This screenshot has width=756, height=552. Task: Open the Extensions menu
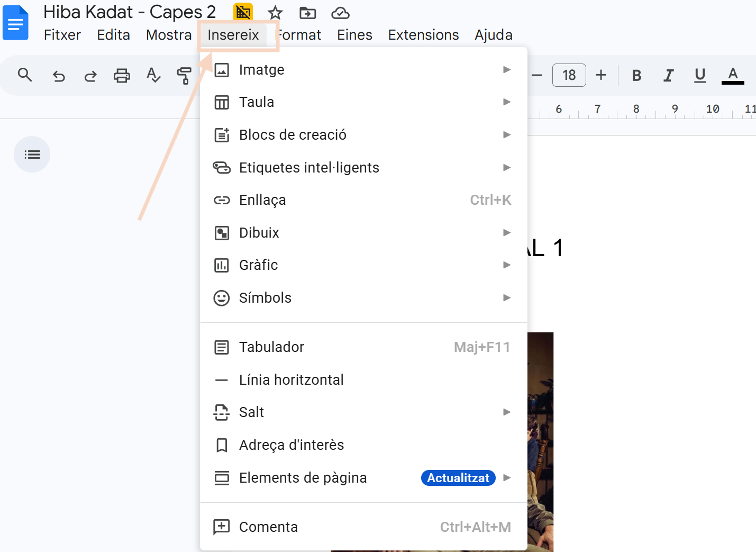pyautogui.click(x=424, y=35)
